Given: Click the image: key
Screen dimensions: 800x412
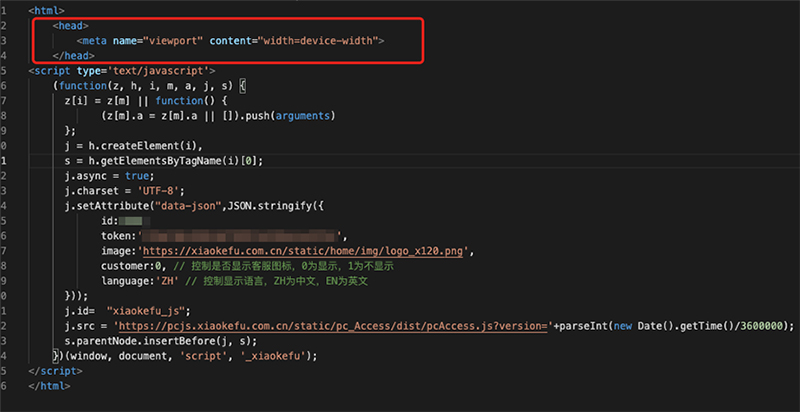Looking at the screenshot, I should [118, 251].
